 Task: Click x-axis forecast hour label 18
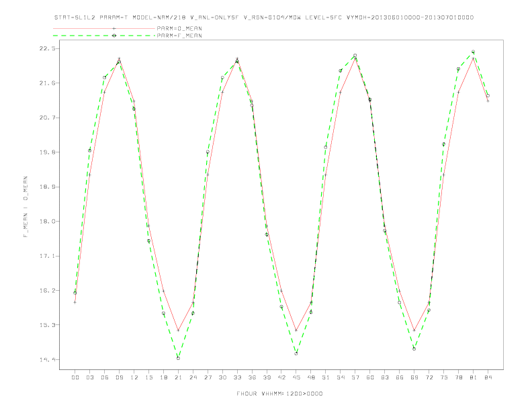pos(163,377)
